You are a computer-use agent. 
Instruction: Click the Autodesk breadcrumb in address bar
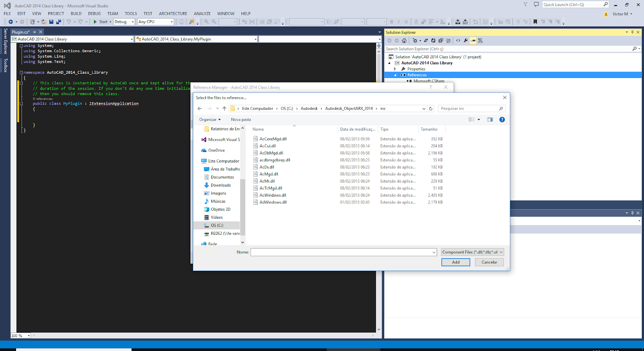click(x=309, y=109)
